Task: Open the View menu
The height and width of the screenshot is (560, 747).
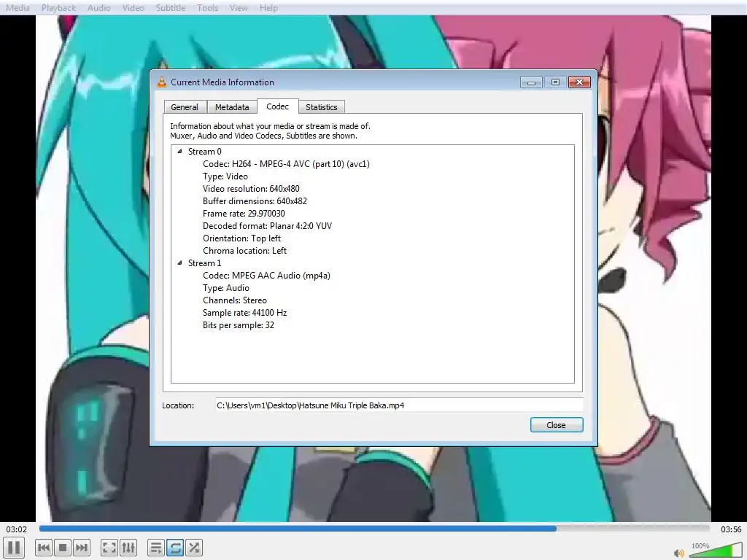Action: pyautogui.click(x=239, y=7)
